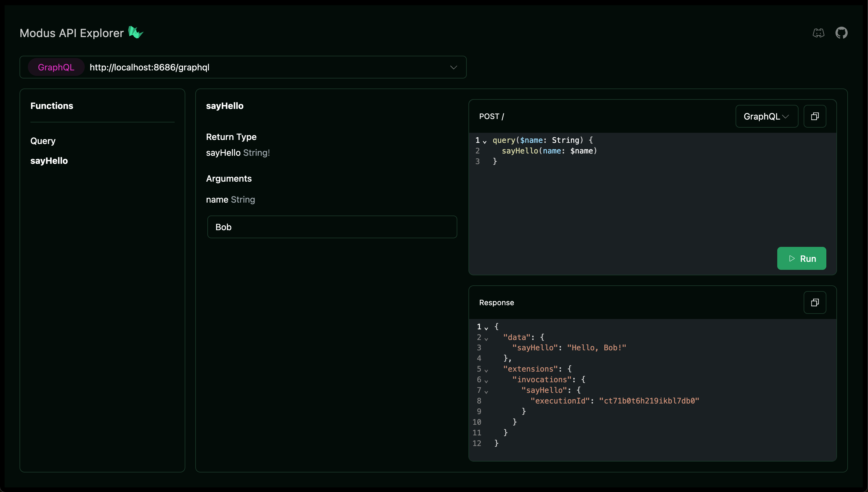The image size is (868, 492).
Task: Click the POST / label
Action: [x=491, y=116]
